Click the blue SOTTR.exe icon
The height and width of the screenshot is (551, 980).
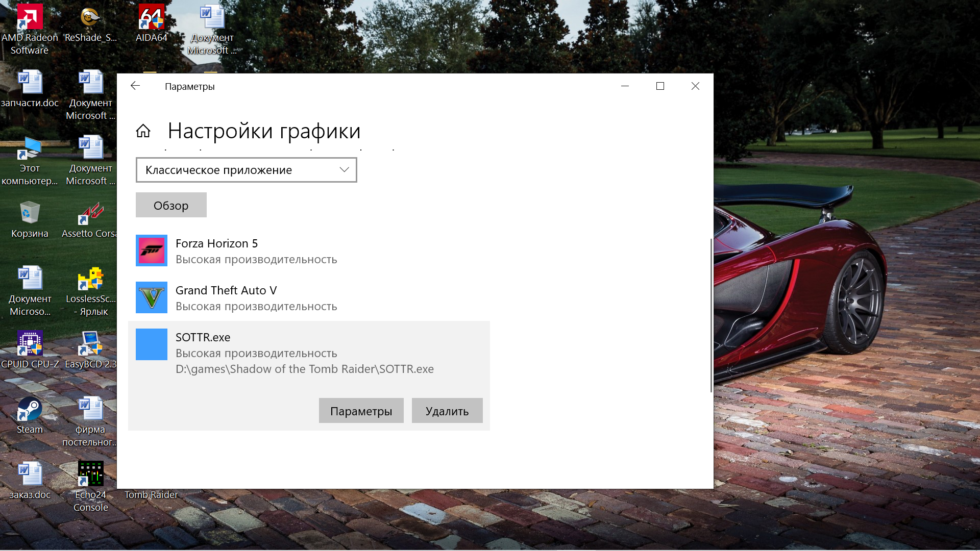coord(152,344)
